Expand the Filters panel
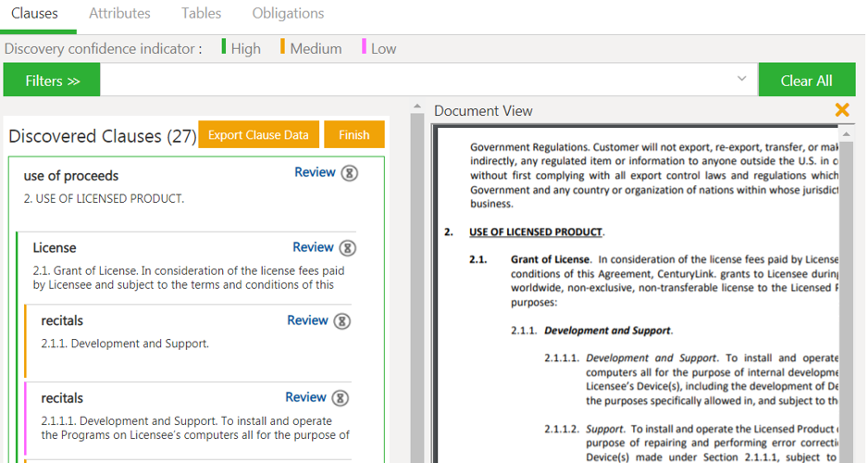This screenshot has height=463, width=868. 52,81
